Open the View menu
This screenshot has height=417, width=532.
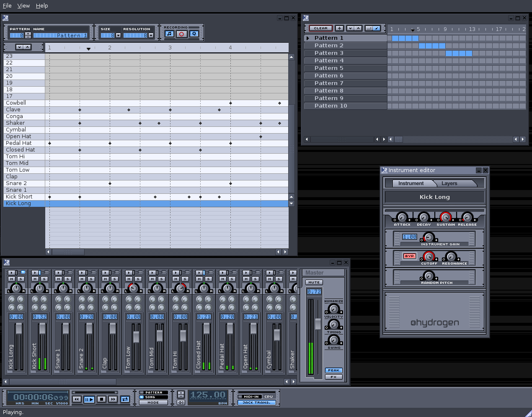tap(23, 6)
